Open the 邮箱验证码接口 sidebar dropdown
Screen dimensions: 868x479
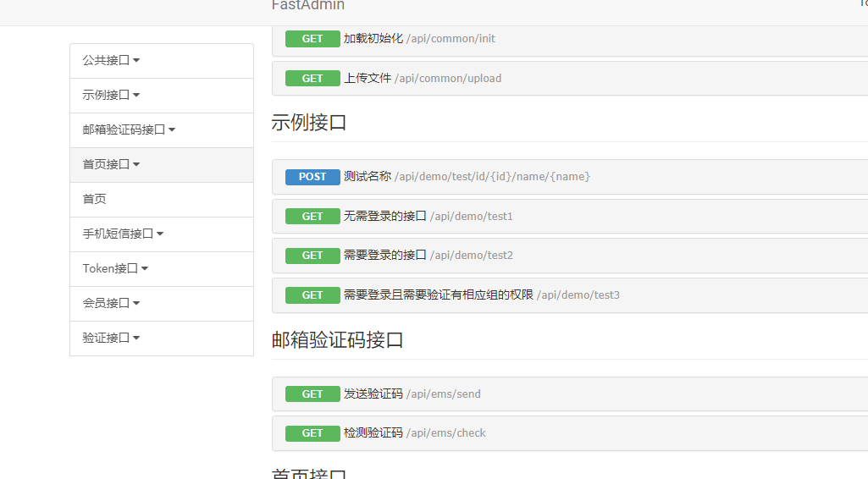tap(129, 130)
